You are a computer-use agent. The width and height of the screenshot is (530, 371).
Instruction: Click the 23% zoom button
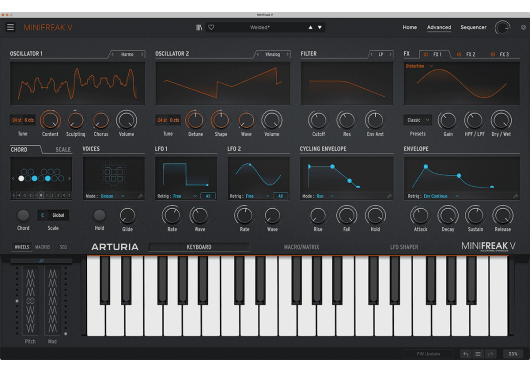tap(513, 354)
